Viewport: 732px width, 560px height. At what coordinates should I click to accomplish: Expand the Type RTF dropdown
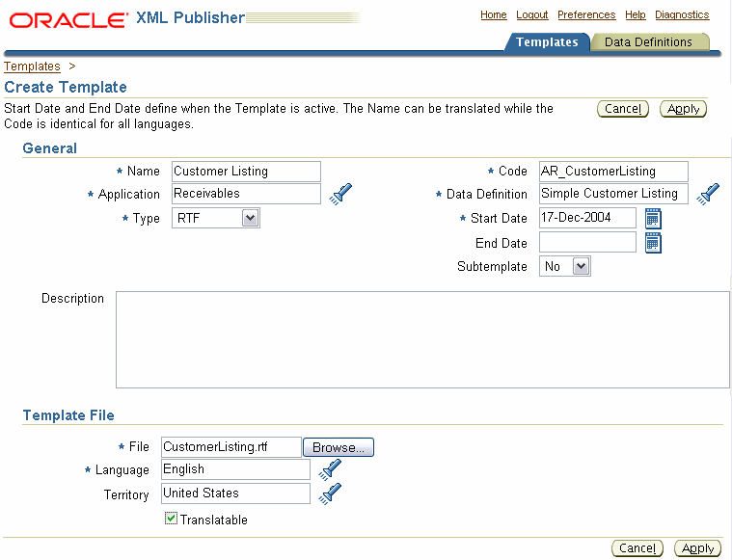click(216, 218)
